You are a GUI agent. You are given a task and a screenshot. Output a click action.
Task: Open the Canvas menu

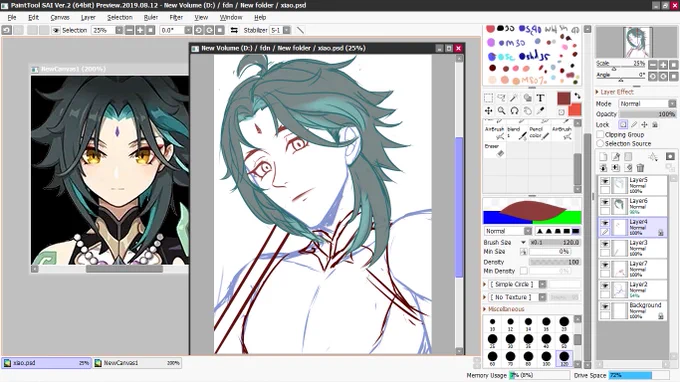[60, 17]
